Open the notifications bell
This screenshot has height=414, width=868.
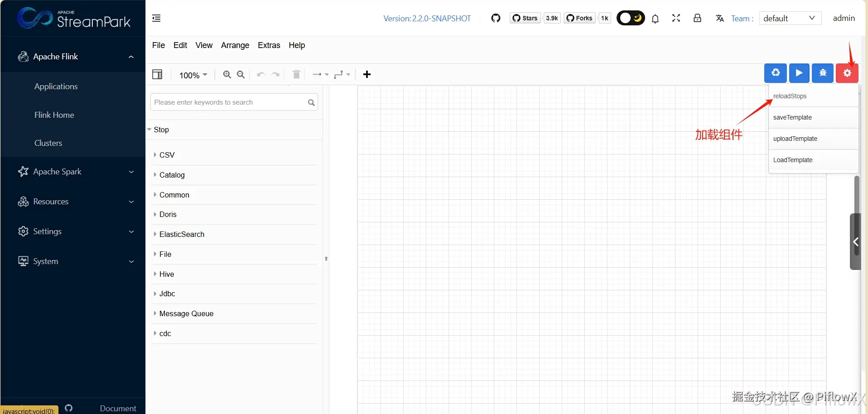click(x=655, y=19)
